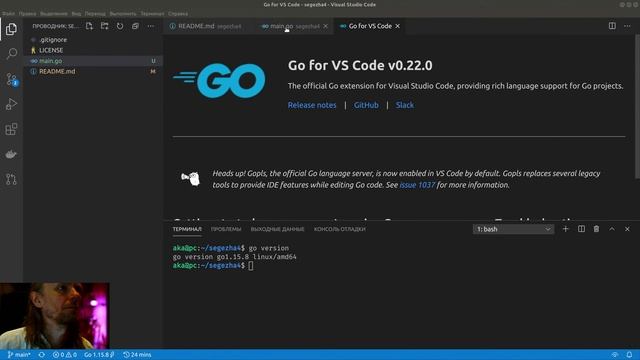
Task: Open the Slack link
Action: (x=404, y=105)
